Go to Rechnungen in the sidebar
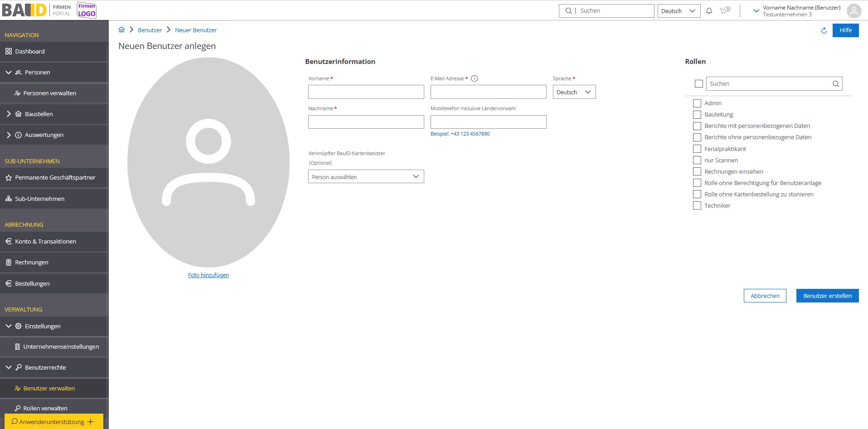The image size is (868, 429). (32, 263)
